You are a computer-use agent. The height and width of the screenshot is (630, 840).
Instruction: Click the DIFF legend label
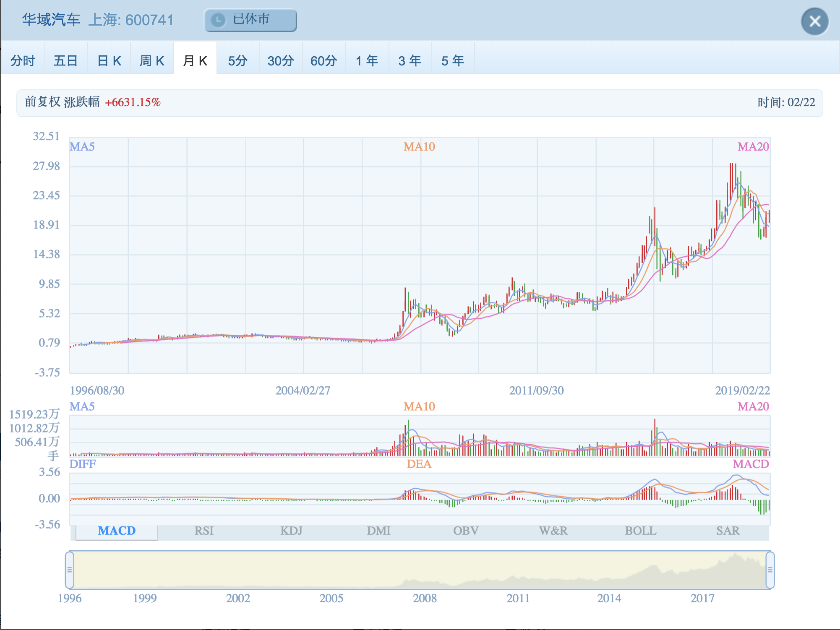[82, 464]
